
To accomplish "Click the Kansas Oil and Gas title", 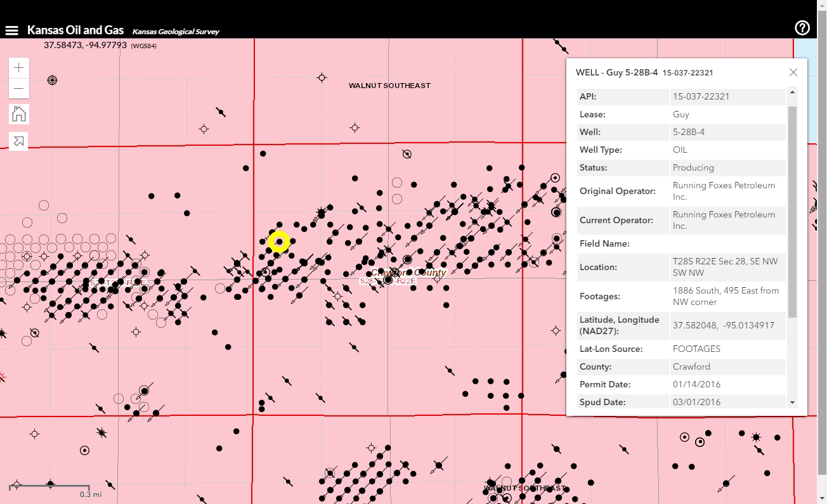I will [75, 30].
